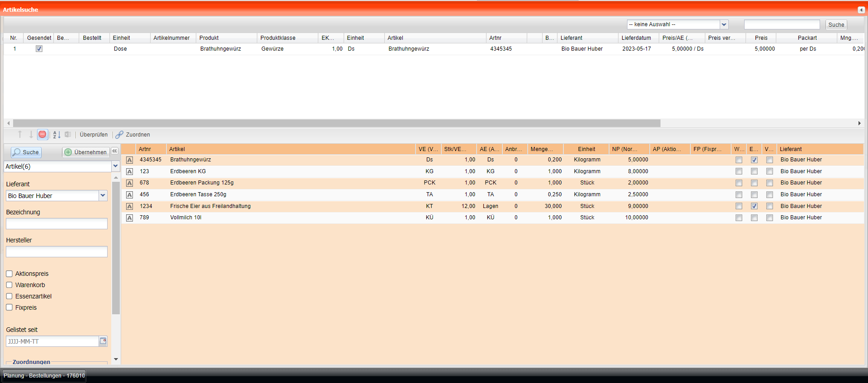This screenshot has height=383, width=868.
Task: Tick the Essenzartikel filter checkbox
Action: pos(9,296)
